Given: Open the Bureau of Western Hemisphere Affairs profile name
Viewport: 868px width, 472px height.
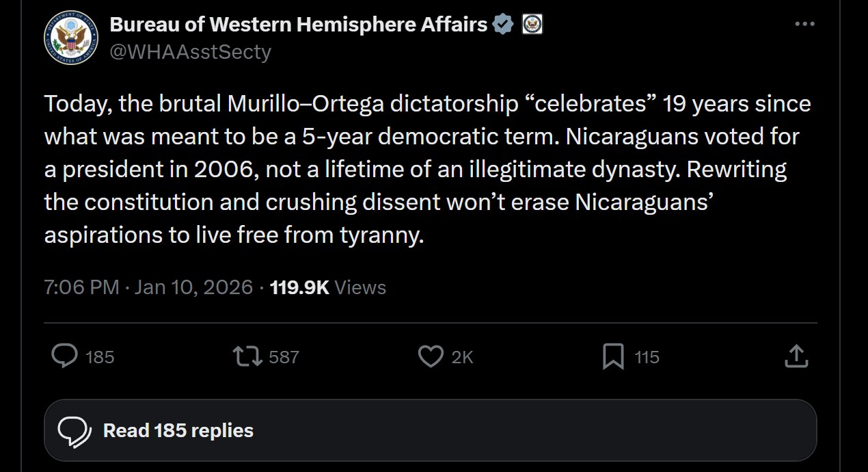Looking at the screenshot, I should [299, 25].
